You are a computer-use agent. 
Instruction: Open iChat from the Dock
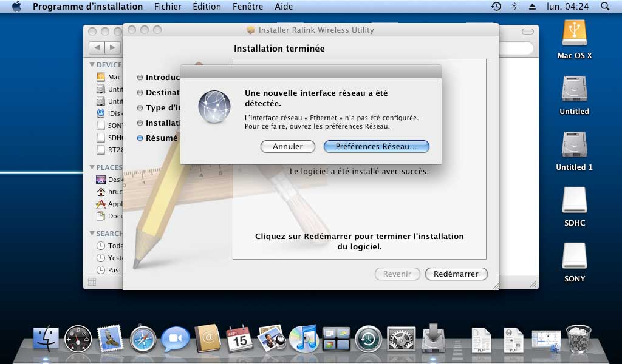coord(175,339)
